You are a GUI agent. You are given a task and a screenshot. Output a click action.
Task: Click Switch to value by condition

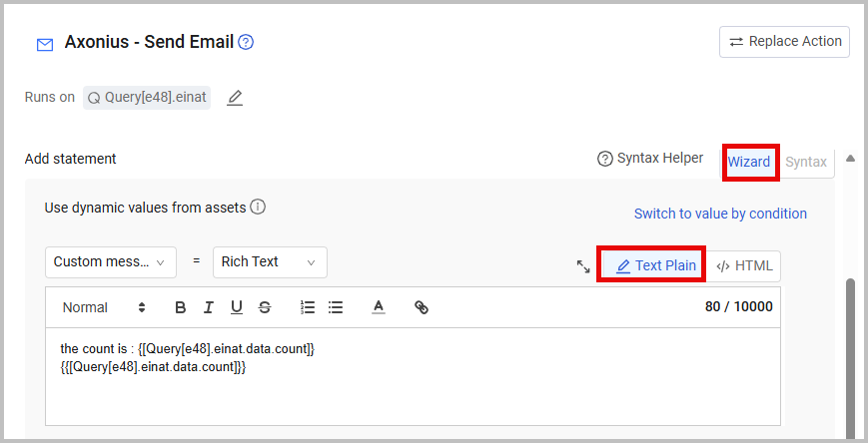pos(720,214)
